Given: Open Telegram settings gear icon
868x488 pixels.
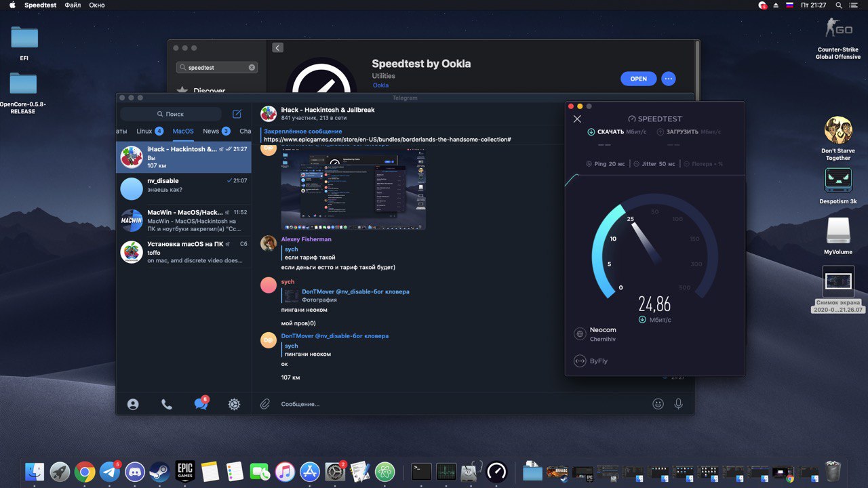Looking at the screenshot, I should pos(234,404).
